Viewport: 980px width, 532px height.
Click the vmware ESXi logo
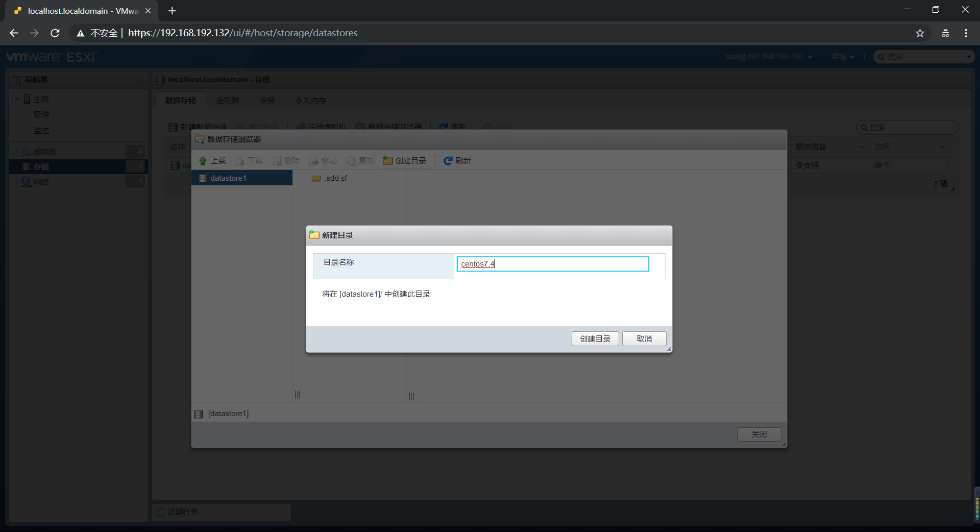point(52,57)
